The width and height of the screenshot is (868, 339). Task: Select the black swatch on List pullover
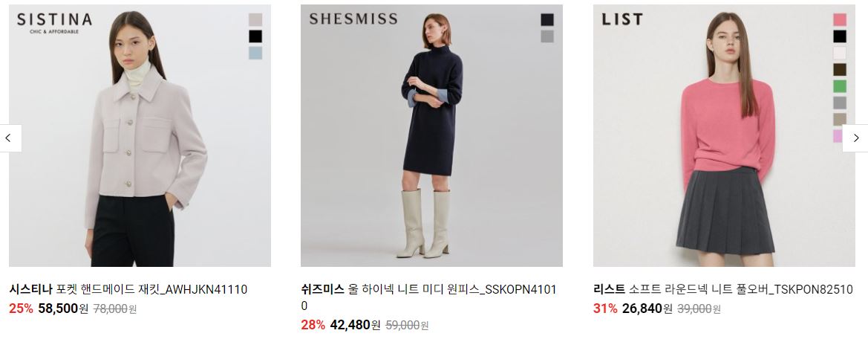(x=840, y=36)
